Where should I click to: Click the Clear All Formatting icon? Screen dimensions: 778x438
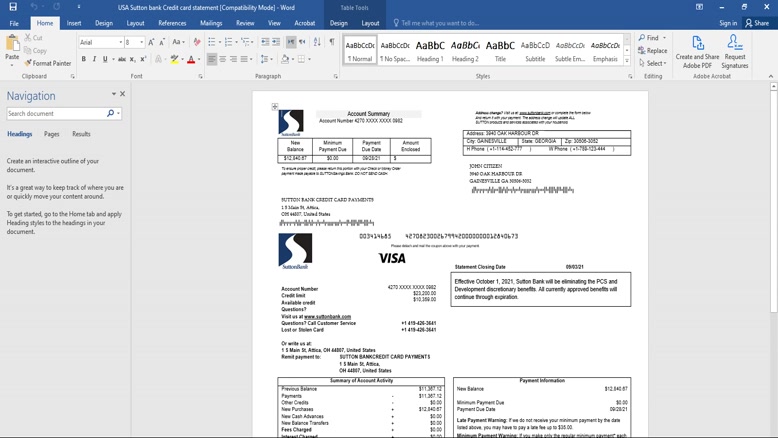197,42
